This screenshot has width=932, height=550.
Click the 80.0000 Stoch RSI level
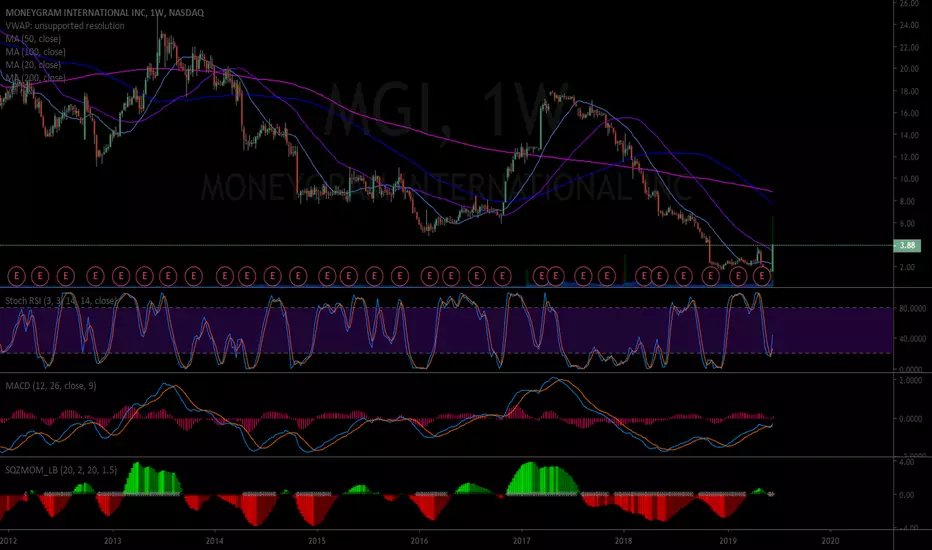click(912, 309)
